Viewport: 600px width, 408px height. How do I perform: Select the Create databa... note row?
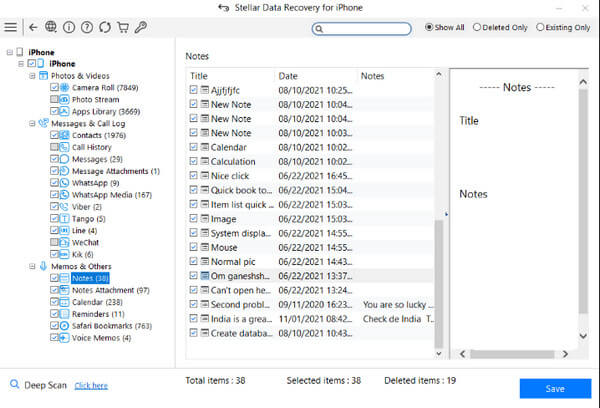(311, 333)
